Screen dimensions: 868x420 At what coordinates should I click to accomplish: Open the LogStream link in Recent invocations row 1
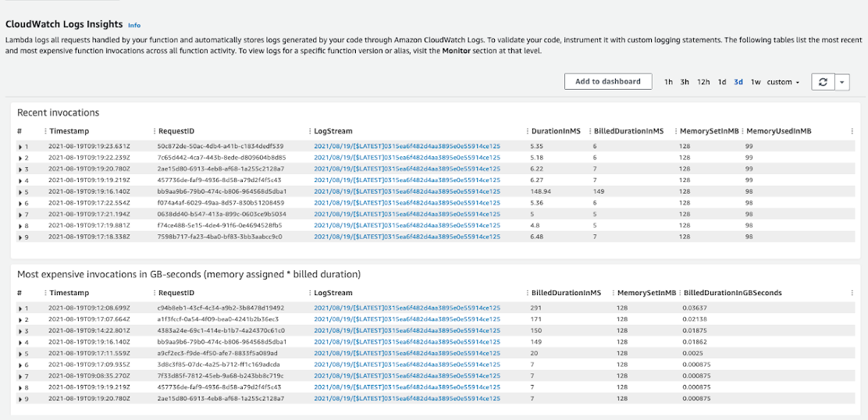407,146
